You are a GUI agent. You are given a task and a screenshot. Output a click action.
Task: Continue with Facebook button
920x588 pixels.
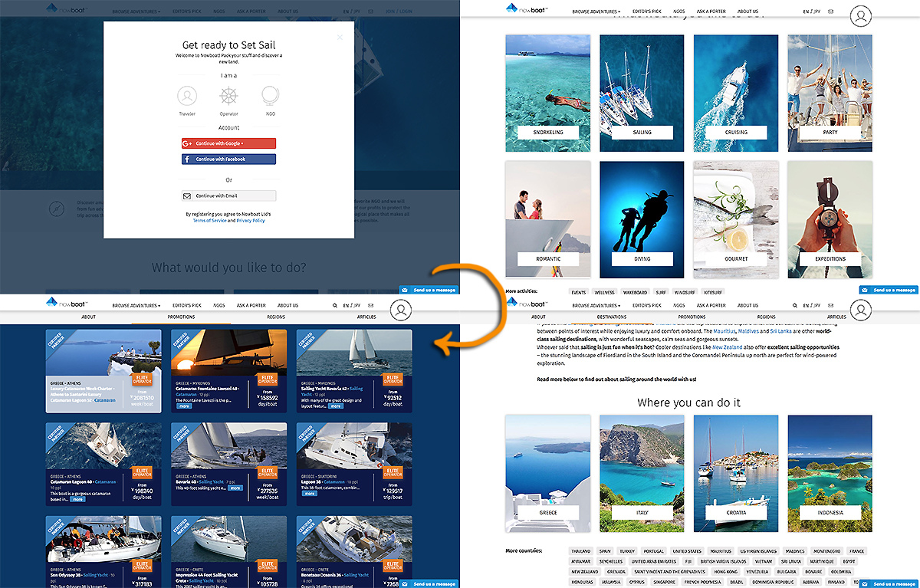point(228,159)
